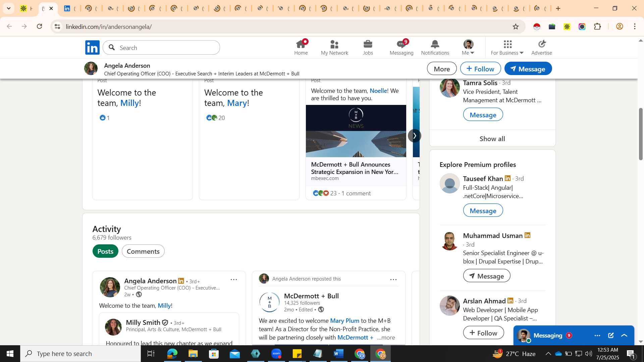Message Angela Anderson from the sticky bar
Image resolution: width=644 pixels, height=362 pixels.
(x=528, y=69)
